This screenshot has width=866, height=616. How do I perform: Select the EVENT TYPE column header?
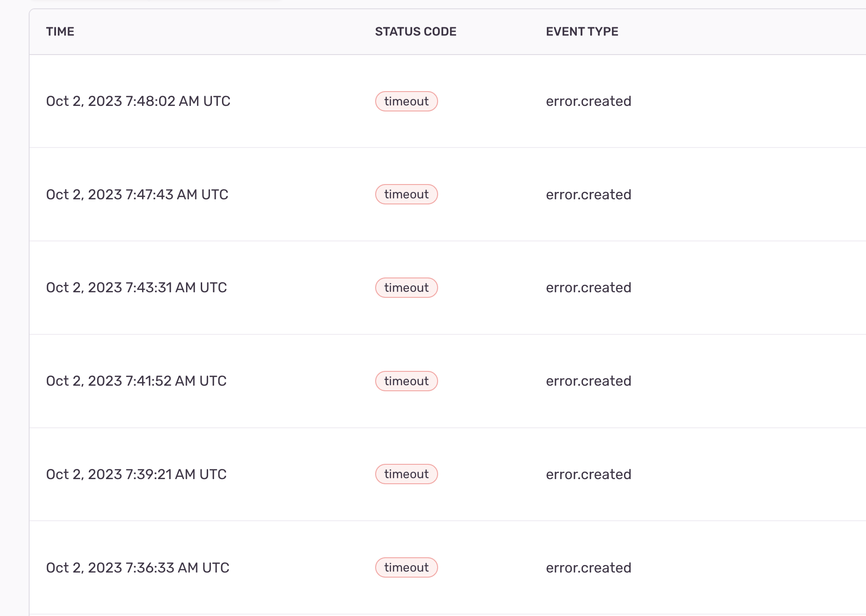581,31
